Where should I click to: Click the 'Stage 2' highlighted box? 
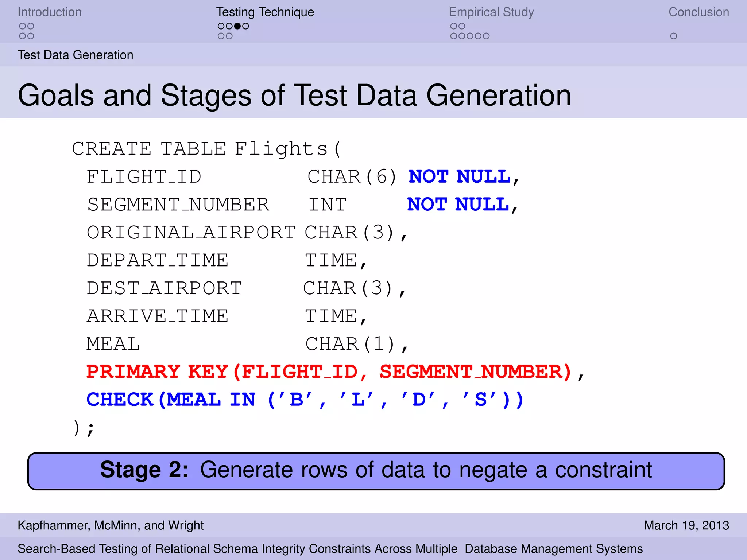pyautogui.click(x=376, y=471)
